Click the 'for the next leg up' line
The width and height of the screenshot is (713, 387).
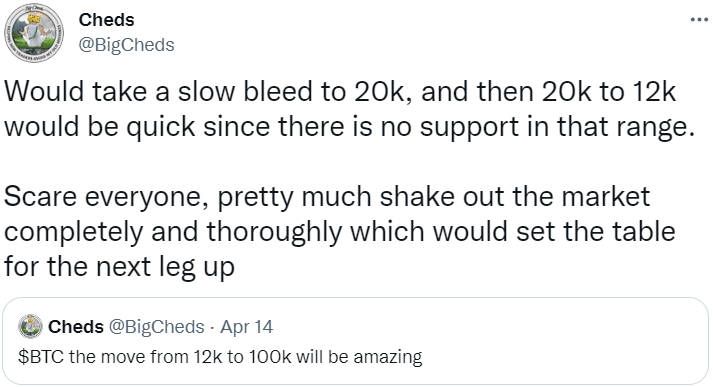coord(120,266)
